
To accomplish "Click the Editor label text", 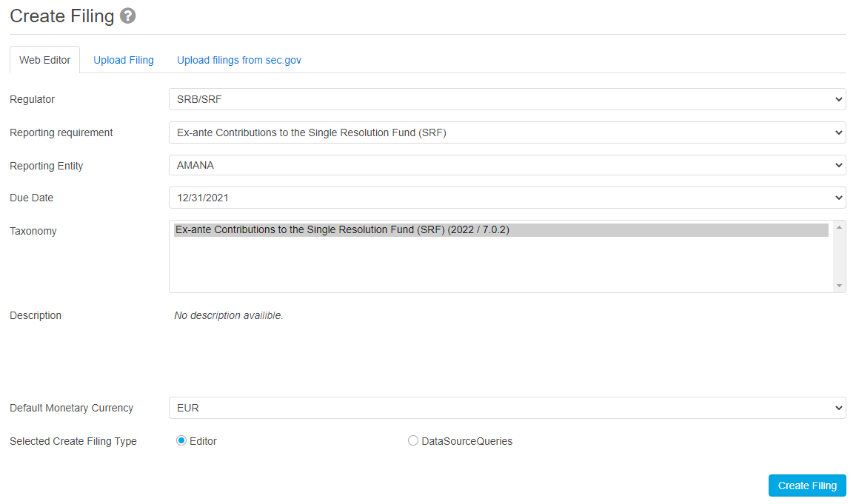I will pos(203,441).
